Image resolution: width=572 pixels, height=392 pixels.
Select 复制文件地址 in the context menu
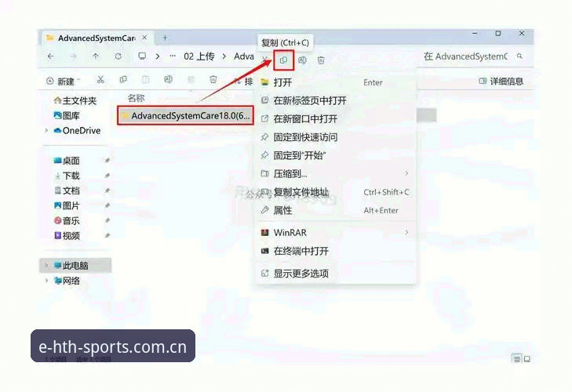(x=336, y=192)
